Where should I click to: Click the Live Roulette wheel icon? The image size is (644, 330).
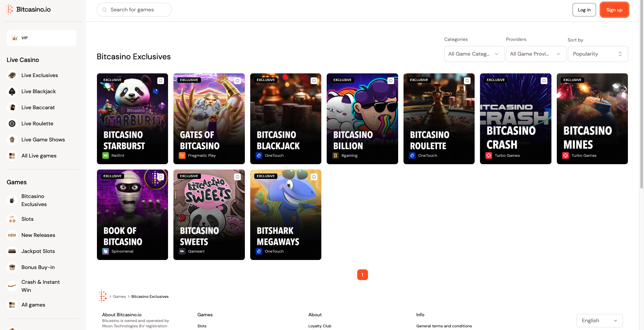(12, 124)
